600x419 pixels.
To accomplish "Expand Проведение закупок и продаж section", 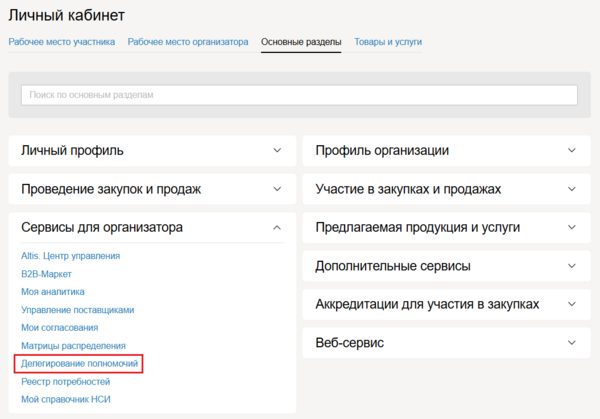I will [277, 189].
